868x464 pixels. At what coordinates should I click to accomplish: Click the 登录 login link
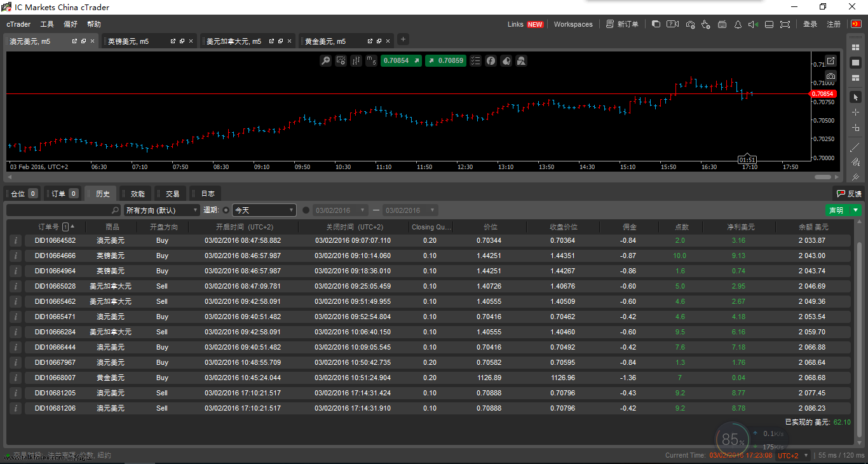810,24
